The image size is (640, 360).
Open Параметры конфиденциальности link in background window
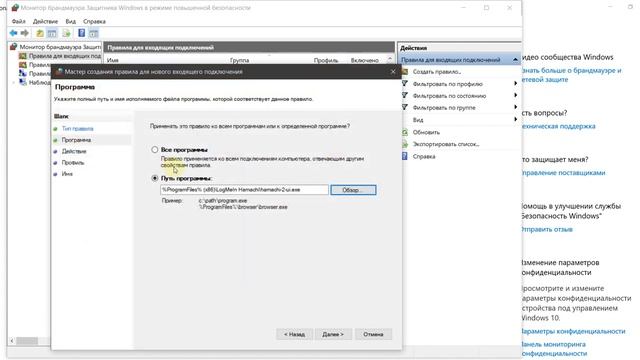(573, 331)
